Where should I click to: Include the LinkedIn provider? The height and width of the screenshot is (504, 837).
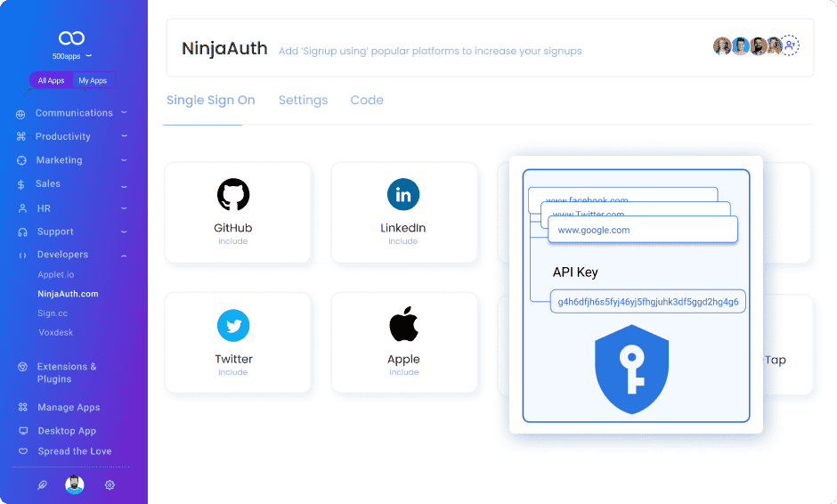coord(403,241)
